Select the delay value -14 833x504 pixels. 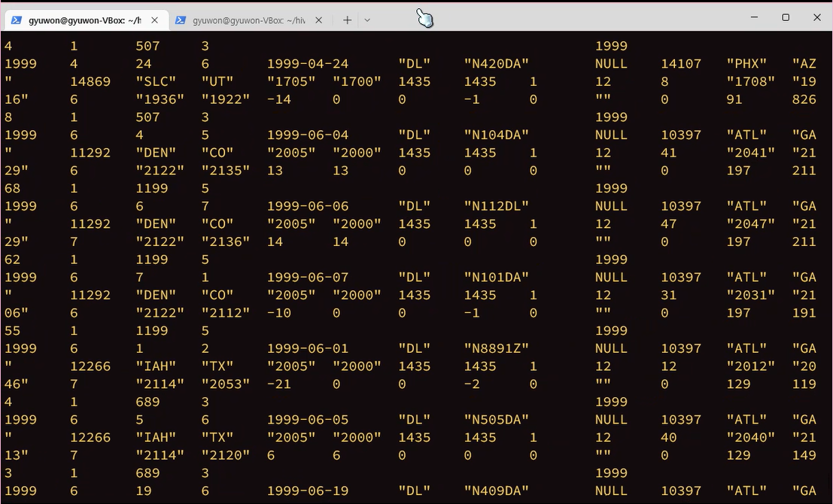coord(279,99)
